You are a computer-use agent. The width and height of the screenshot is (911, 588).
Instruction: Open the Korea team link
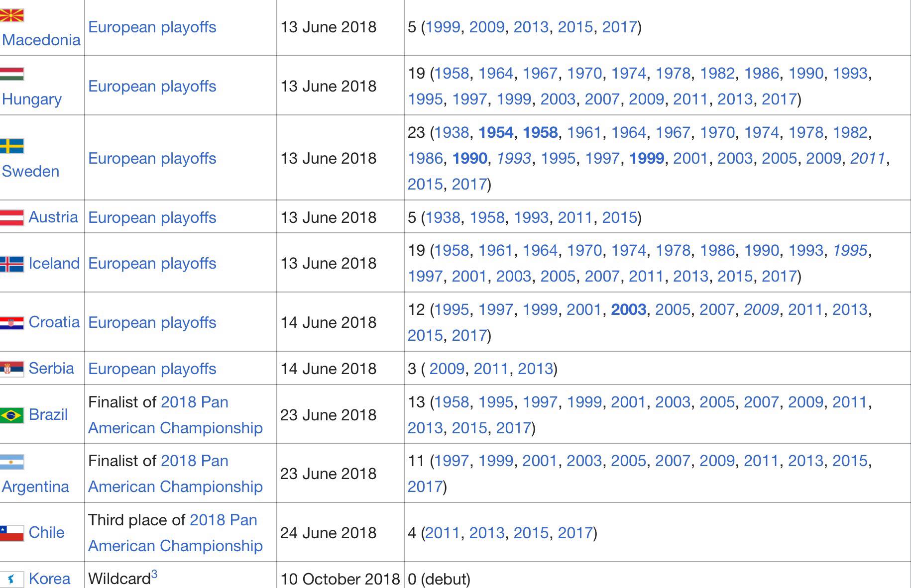coord(50,579)
